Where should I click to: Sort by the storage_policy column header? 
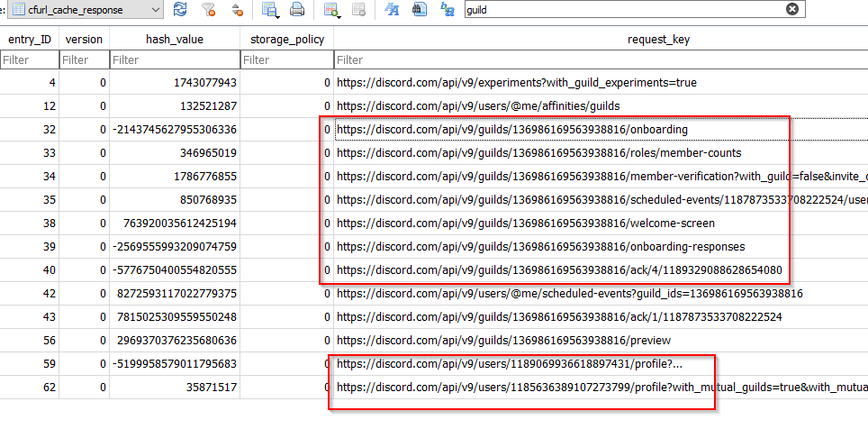click(x=286, y=40)
